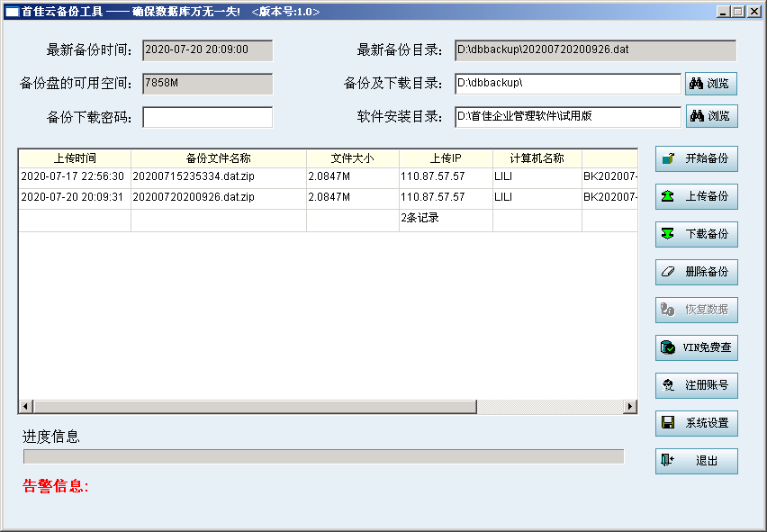Click the 2.0847M size cell in the 20200720200926.dat.zip row
767x532 pixels.
353,198
